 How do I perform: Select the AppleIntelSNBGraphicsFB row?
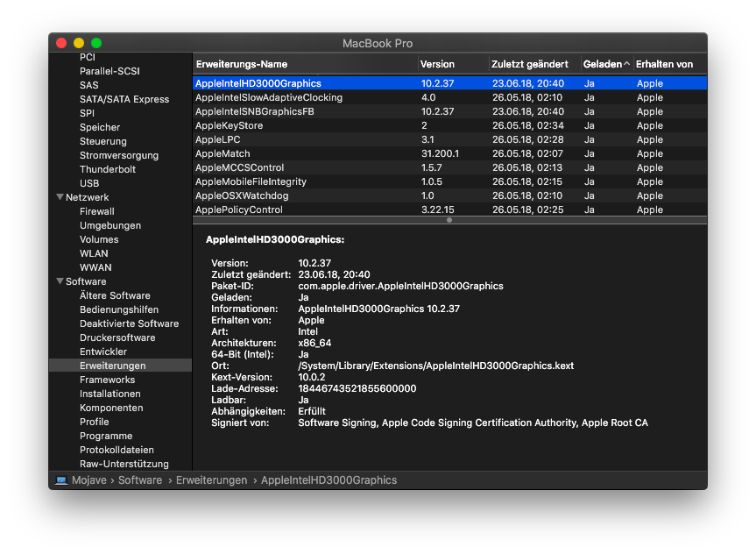[x=255, y=111]
